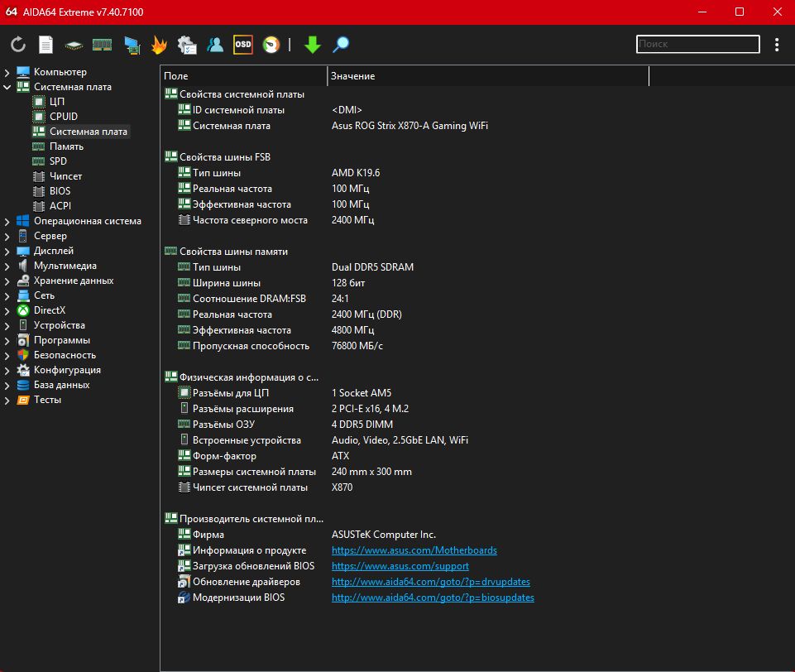The image size is (795, 672).
Task: Click the benchmark gauge toolbar icon
Action: tap(271, 45)
